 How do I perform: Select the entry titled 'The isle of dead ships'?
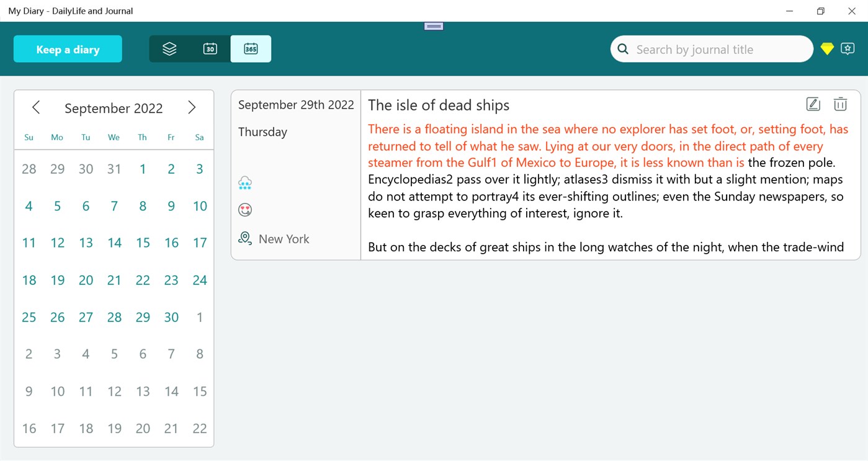pyautogui.click(x=438, y=105)
